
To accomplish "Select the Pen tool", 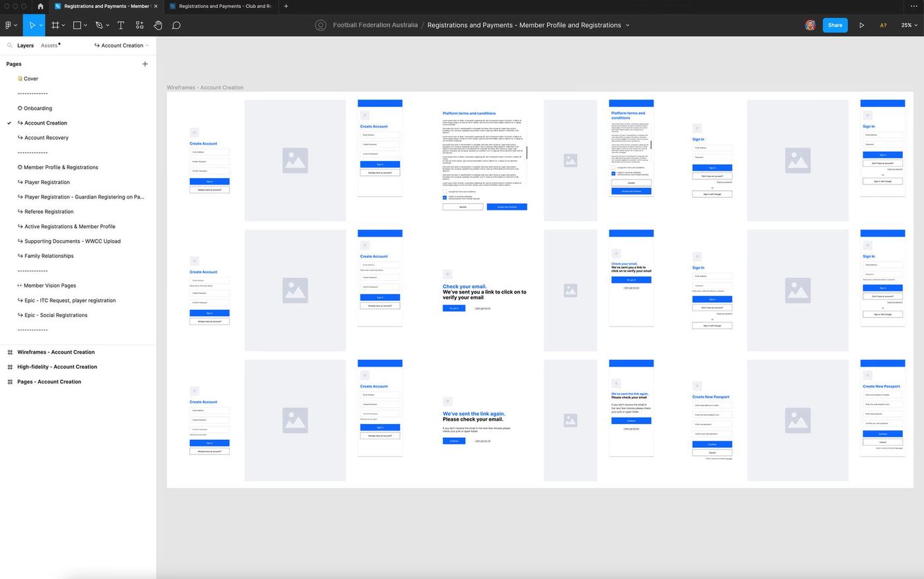I will coord(99,25).
